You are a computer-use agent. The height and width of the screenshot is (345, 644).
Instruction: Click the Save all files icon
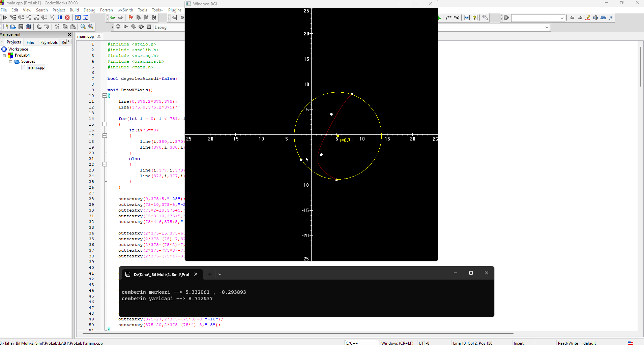[x=29, y=27]
